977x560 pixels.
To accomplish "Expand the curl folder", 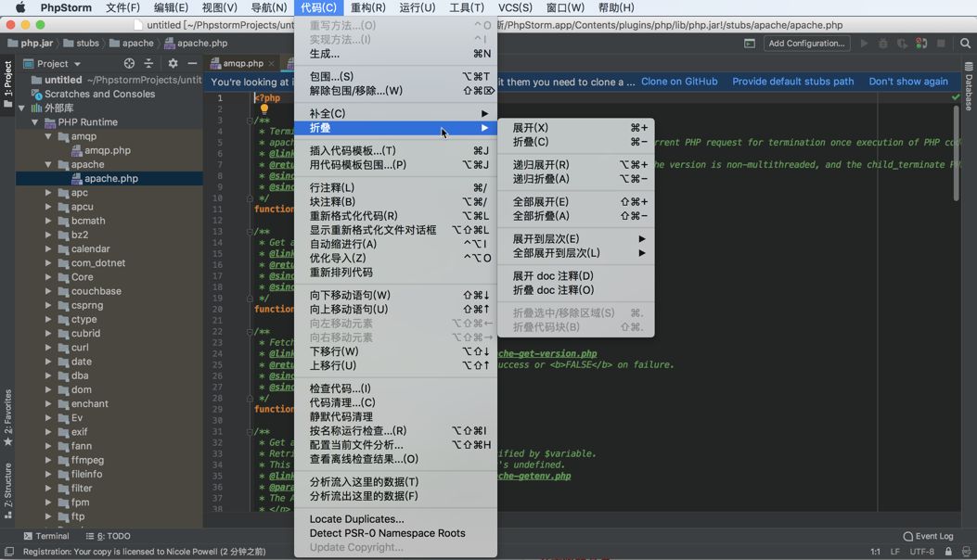I will tap(48, 347).
